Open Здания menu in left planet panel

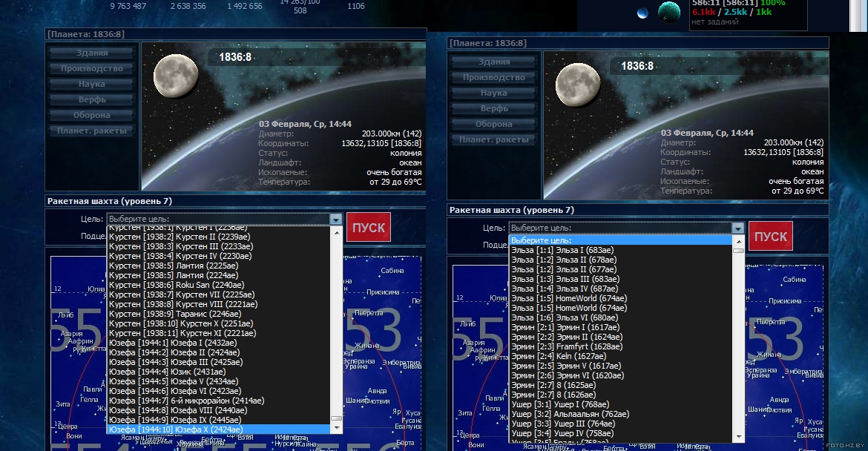point(92,53)
